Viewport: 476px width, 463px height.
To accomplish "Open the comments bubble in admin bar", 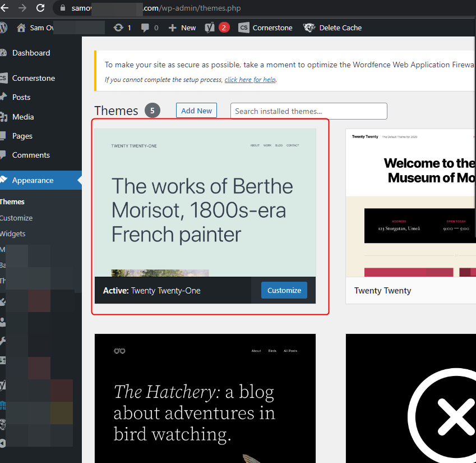I will tap(150, 27).
